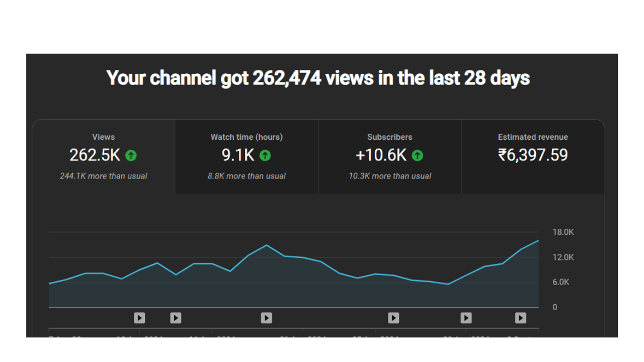Click the 6.0K axis label

point(561,282)
